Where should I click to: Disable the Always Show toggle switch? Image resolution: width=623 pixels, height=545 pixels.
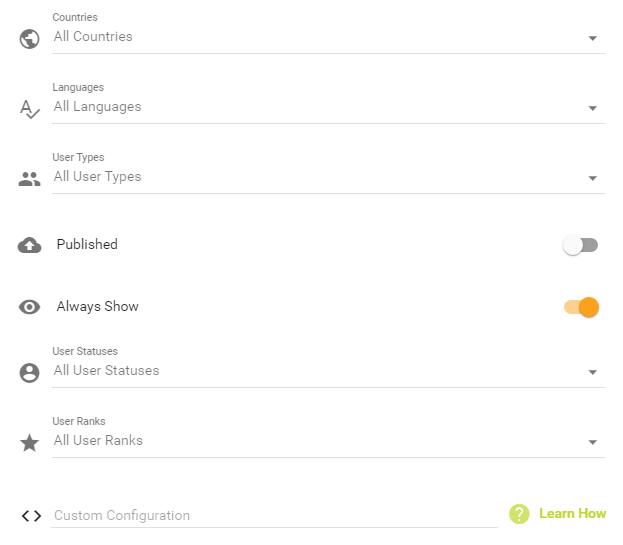tap(581, 307)
